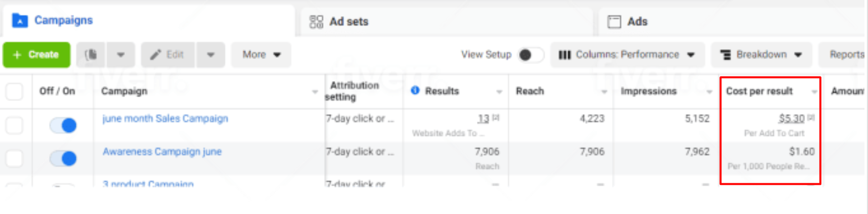Viewport: 868px width, 214px height.
Task: Click the duplicate campaign icon
Action: 91,54
